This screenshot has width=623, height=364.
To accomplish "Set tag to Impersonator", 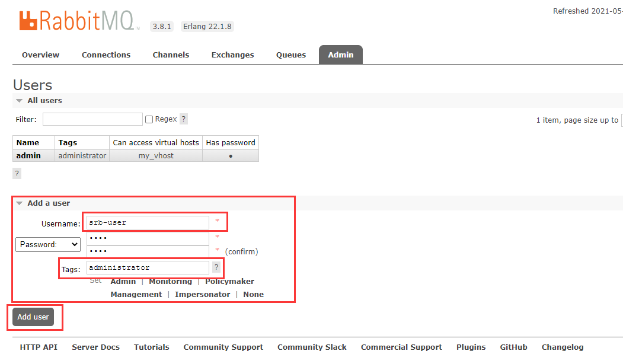I will (x=202, y=295).
